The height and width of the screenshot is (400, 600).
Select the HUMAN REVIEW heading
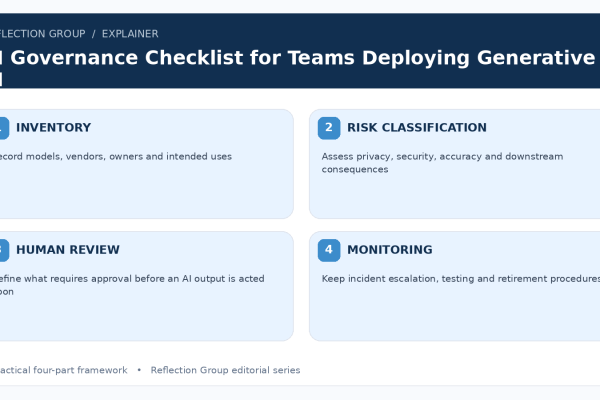click(x=68, y=250)
